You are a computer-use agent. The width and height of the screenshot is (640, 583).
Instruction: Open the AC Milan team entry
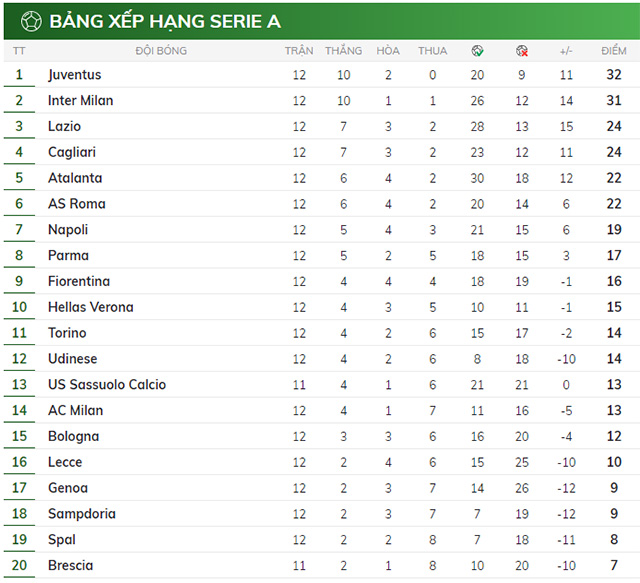pos(75,411)
